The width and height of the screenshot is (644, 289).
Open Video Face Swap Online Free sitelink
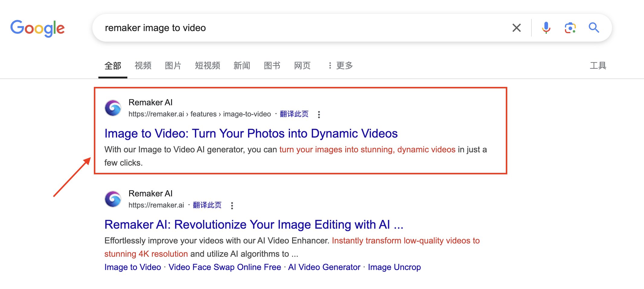(225, 267)
